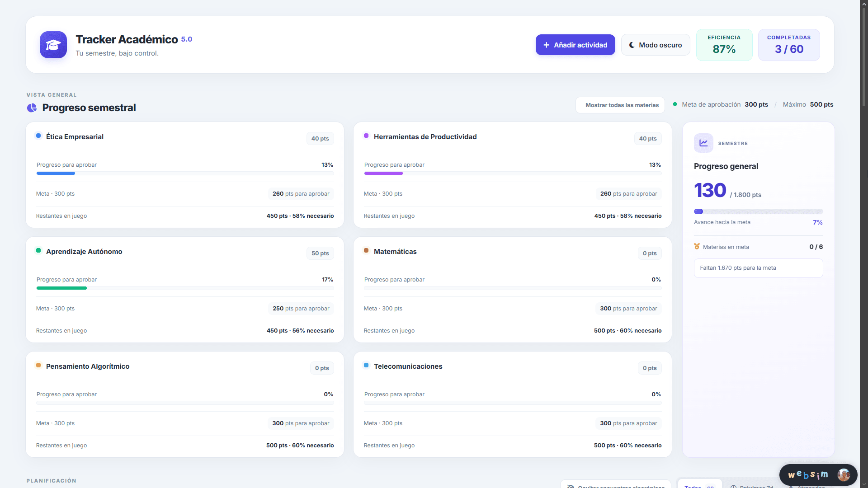This screenshot has height=488, width=868.
Task: Click the 130 total points figure
Action: 710,190
